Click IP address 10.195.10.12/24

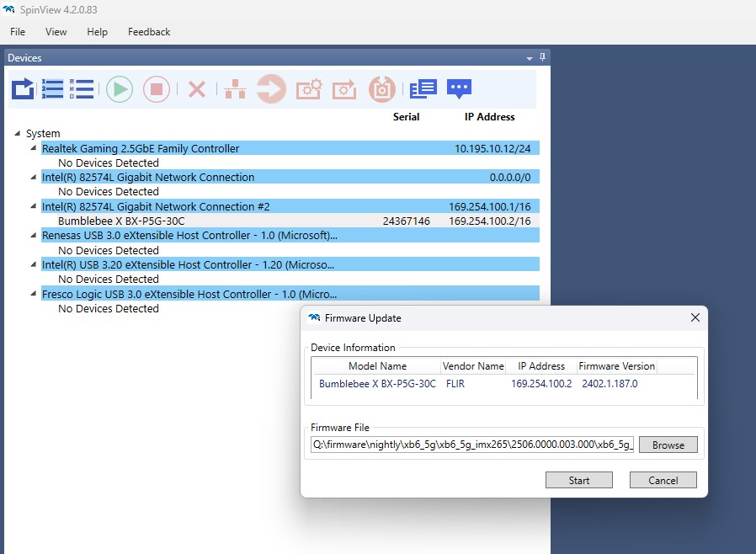pyautogui.click(x=492, y=148)
